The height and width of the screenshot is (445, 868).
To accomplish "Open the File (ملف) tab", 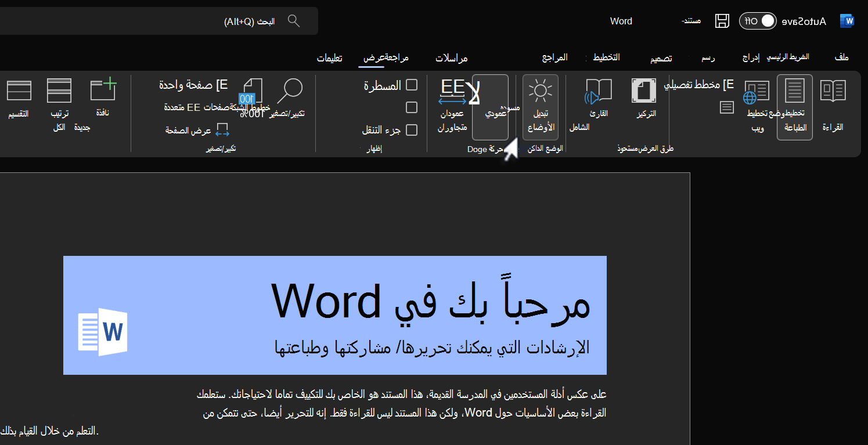I will coord(841,57).
